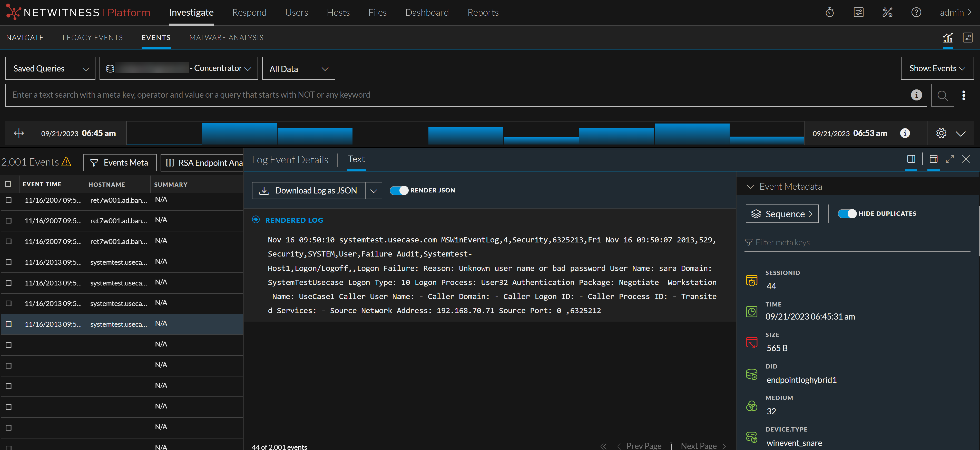The image size is (980, 450).
Task: Switch to the Malware Analysis tab
Action: (226, 38)
